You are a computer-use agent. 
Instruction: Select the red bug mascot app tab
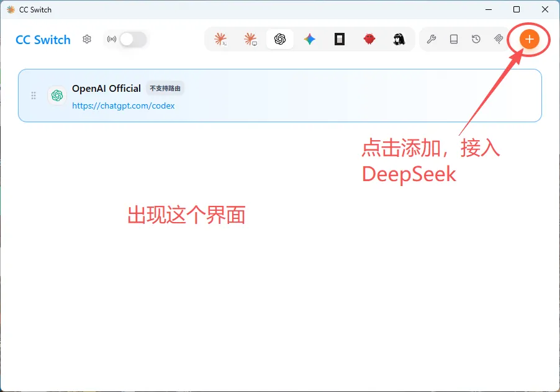click(369, 39)
